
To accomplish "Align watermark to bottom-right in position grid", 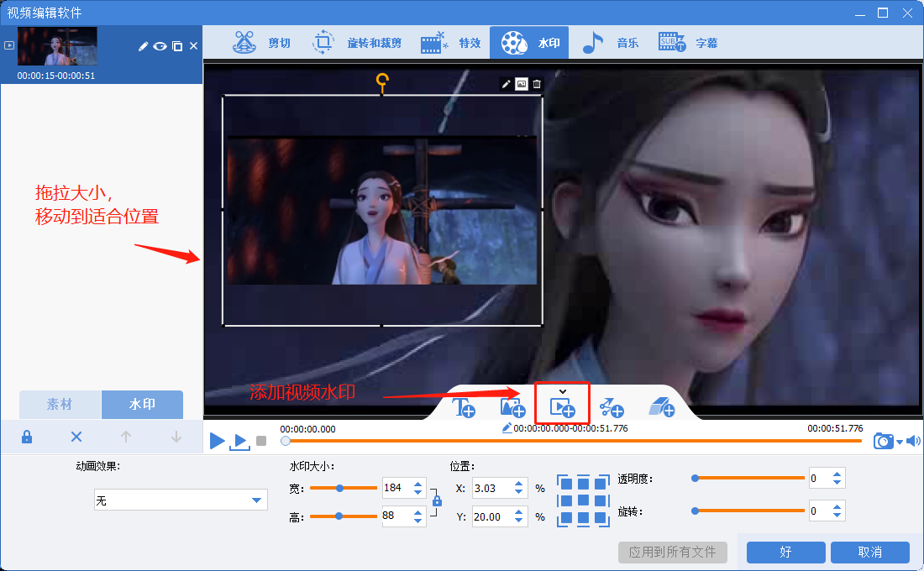I will click(601, 518).
